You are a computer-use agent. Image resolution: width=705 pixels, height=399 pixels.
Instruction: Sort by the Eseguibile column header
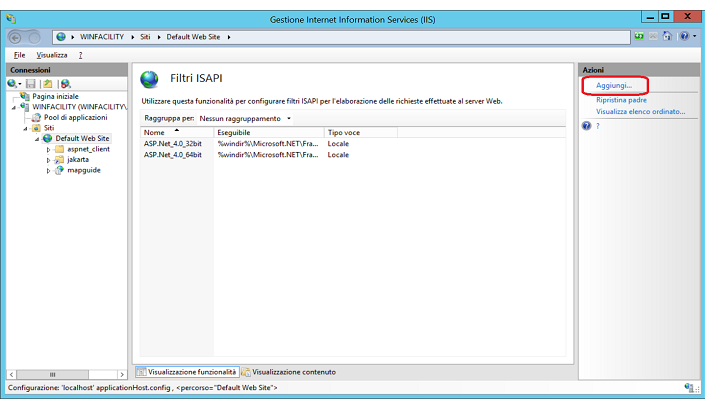tap(269, 133)
